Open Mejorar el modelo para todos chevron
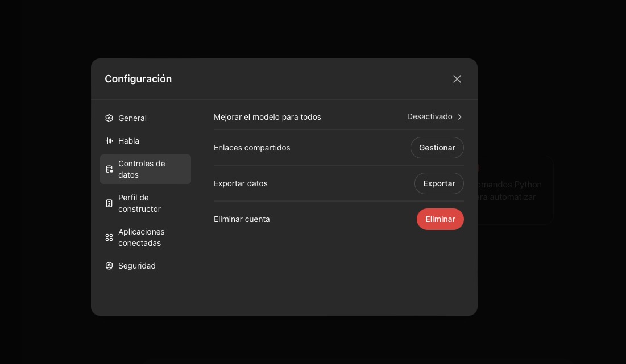 [x=459, y=116]
